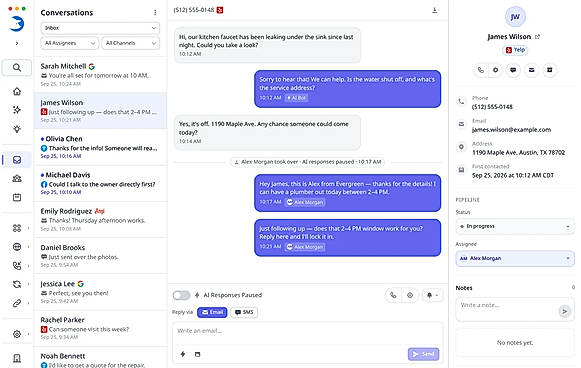The width and height of the screenshot is (581, 368).
Task: Select Email as reply channel
Action: pyautogui.click(x=212, y=312)
